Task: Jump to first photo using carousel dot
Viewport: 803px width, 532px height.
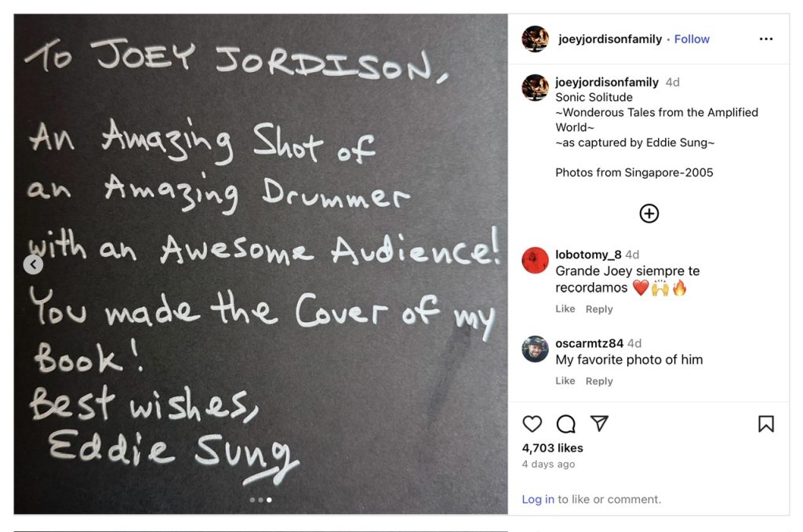Action: [252, 499]
